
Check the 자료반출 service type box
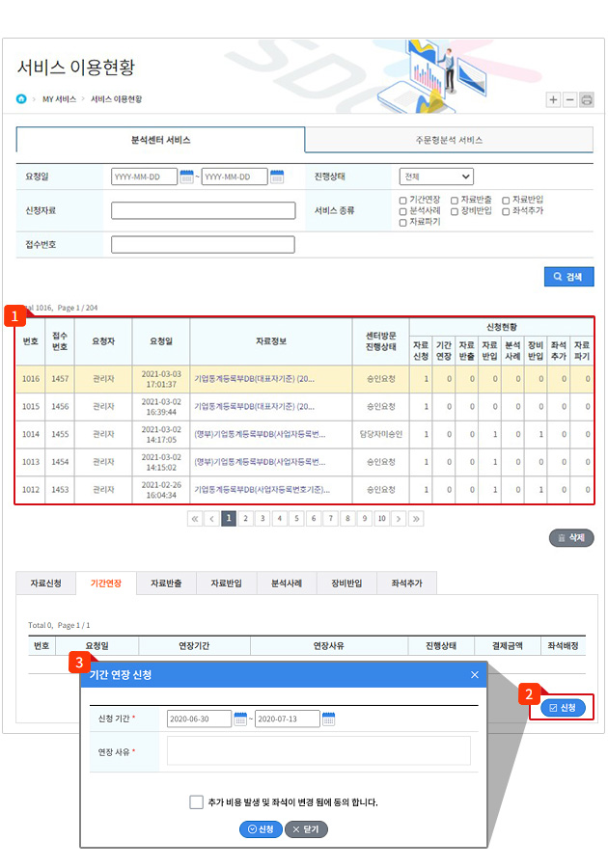(x=455, y=201)
